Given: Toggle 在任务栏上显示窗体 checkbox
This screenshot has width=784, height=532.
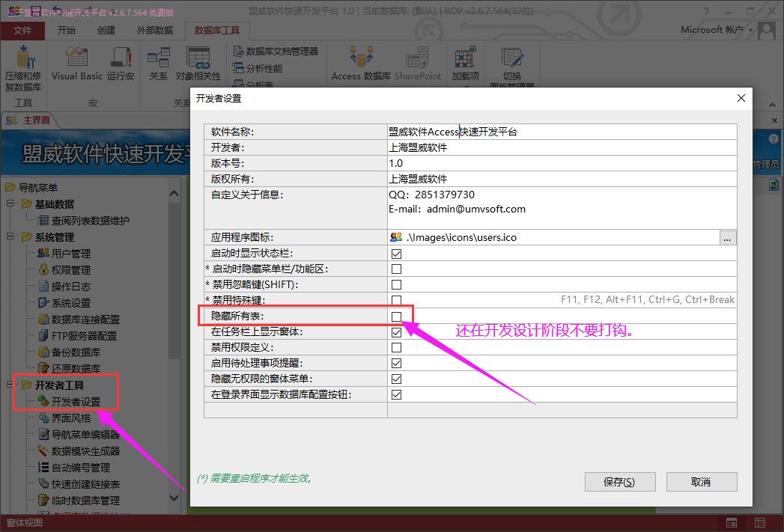Looking at the screenshot, I should 397,331.
